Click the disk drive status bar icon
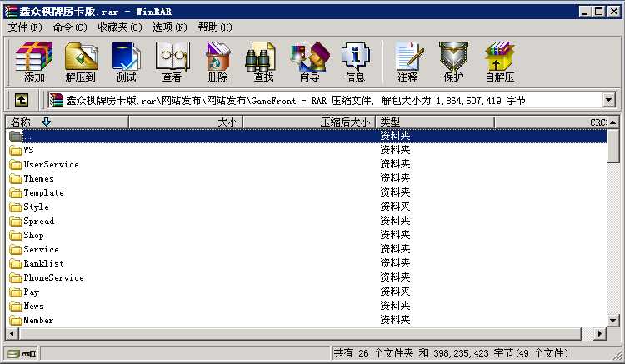Image resolution: width=625 pixels, height=364 pixels. tap(13, 353)
